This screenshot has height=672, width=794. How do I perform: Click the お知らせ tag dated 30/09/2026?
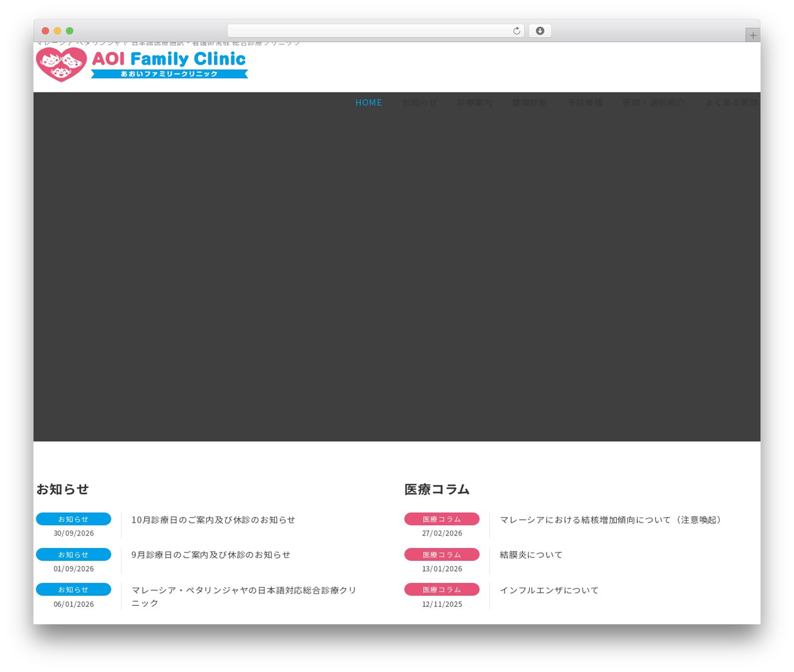[x=73, y=519]
